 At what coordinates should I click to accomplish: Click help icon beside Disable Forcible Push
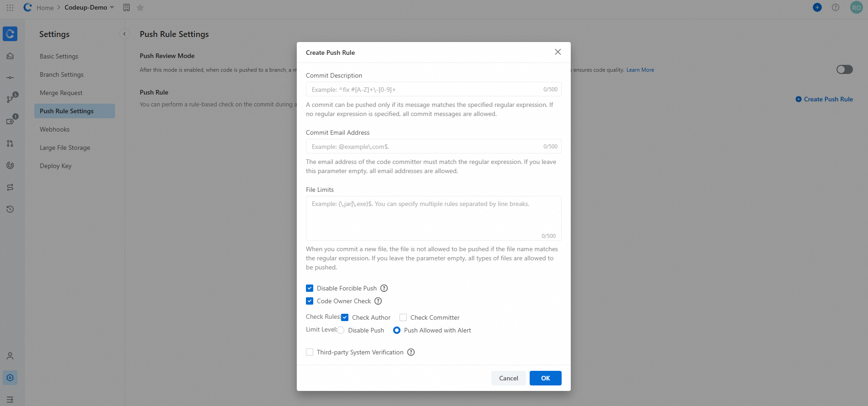[384, 288]
